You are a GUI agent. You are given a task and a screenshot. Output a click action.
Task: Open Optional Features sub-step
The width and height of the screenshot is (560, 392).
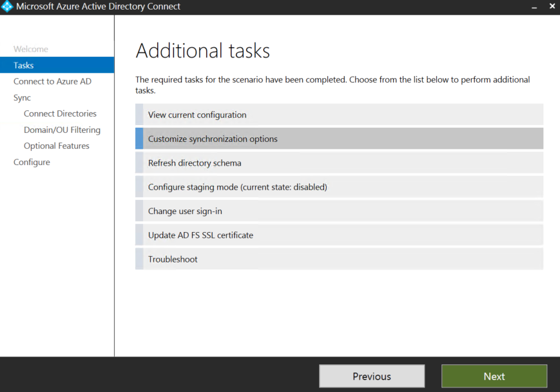[x=57, y=146]
